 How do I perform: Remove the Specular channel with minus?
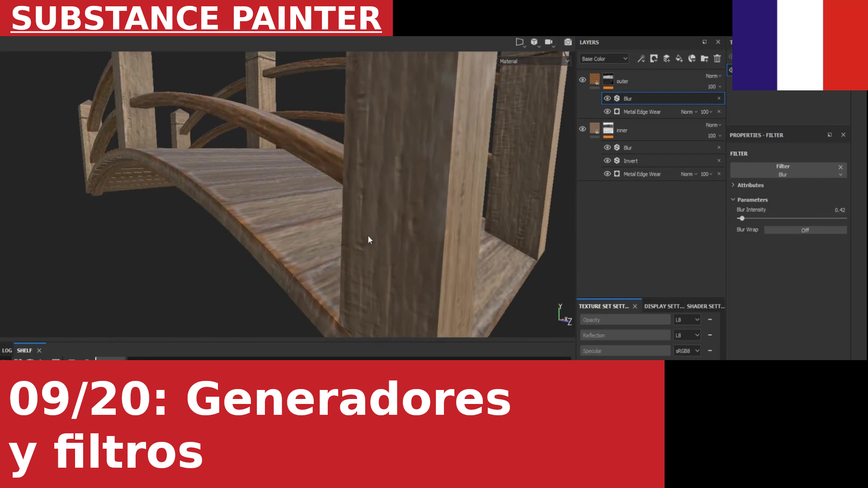tap(710, 350)
